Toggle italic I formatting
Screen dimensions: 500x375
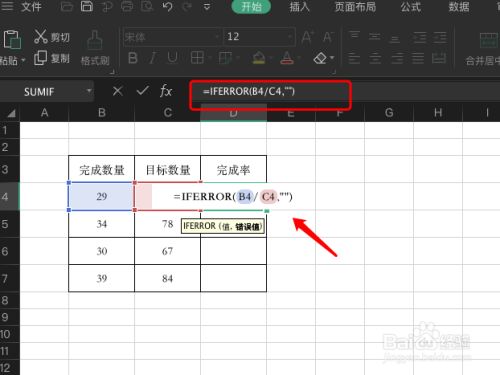point(152,58)
